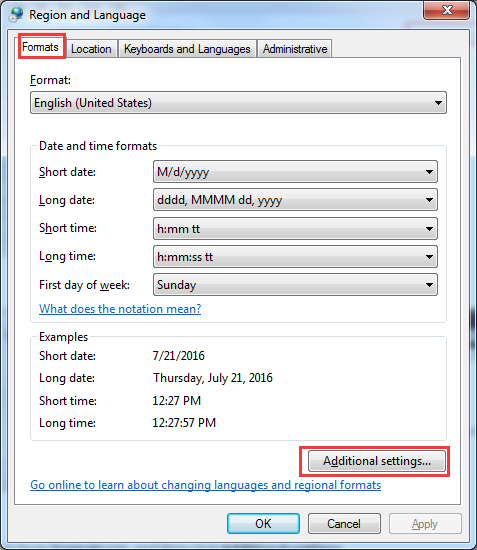
Task: Open the Keyboards and Languages tab
Action: click(x=187, y=49)
